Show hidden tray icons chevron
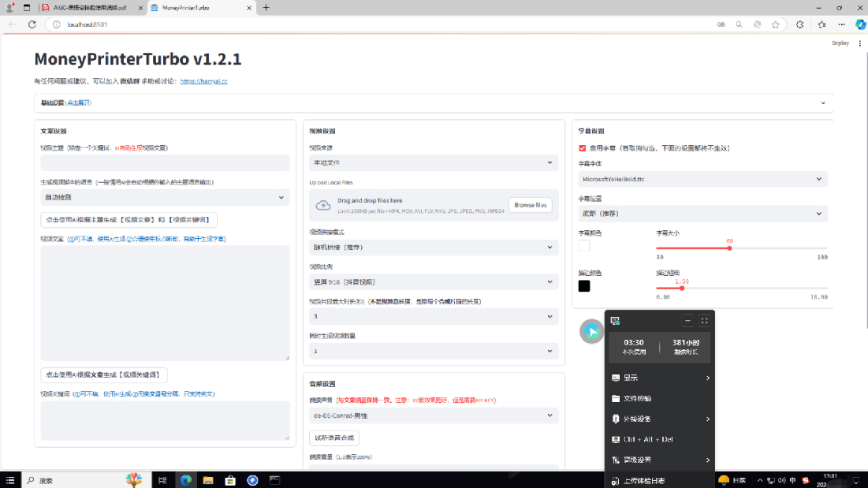This screenshot has height=488, width=868. [x=760, y=480]
